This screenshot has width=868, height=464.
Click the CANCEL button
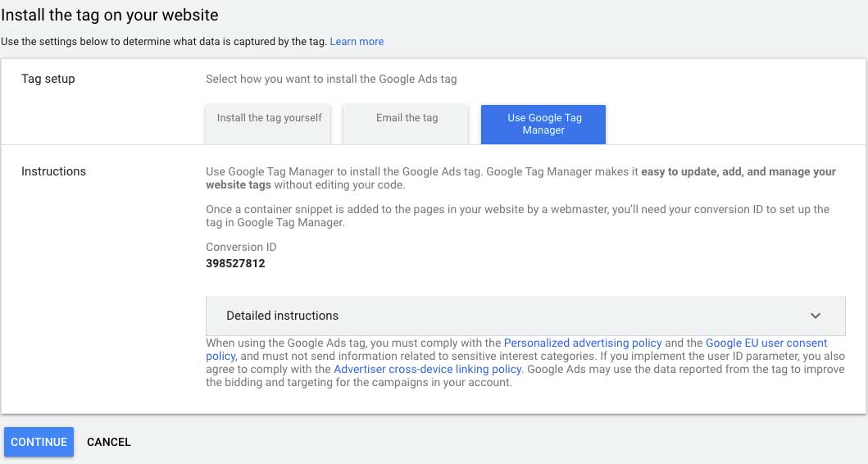click(108, 442)
